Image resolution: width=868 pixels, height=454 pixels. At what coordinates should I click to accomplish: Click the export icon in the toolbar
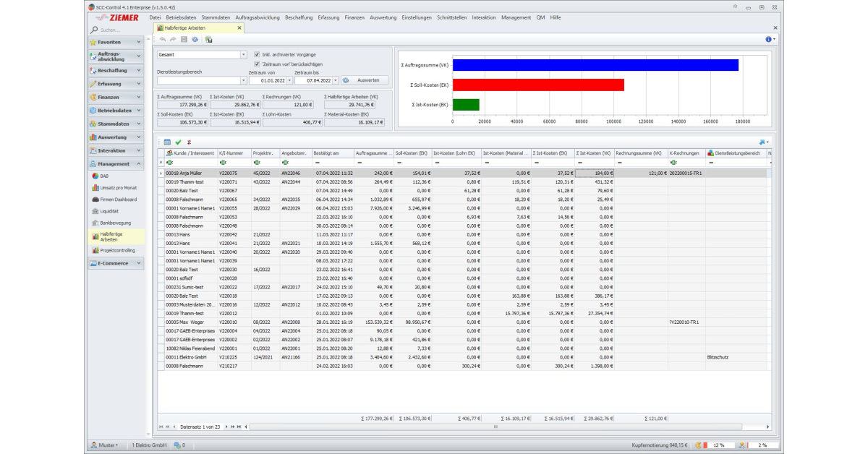208,39
